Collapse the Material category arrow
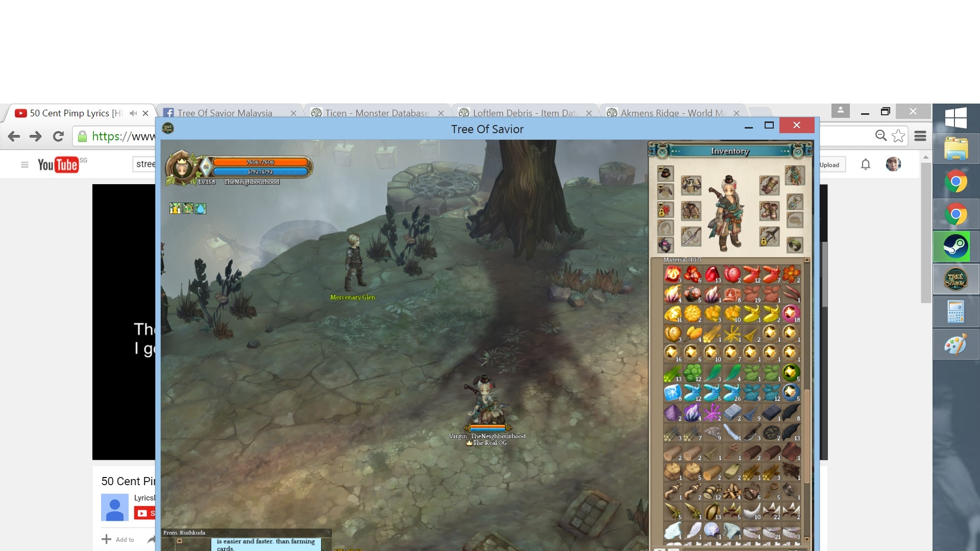The height and width of the screenshot is (551, 980). tap(807, 260)
